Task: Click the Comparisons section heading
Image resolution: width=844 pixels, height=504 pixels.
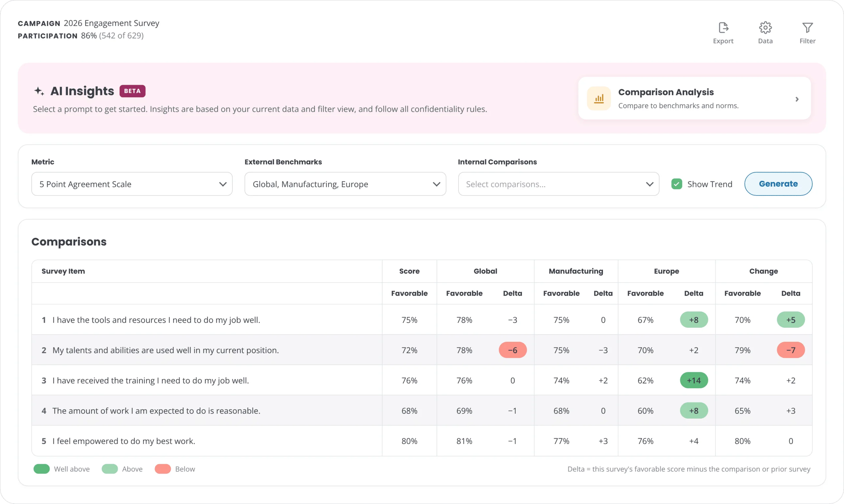Action: (69, 242)
